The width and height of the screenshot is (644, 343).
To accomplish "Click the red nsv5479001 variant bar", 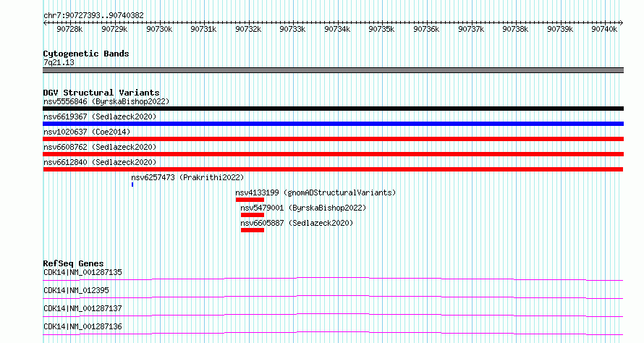I will (x=253, y=215).
